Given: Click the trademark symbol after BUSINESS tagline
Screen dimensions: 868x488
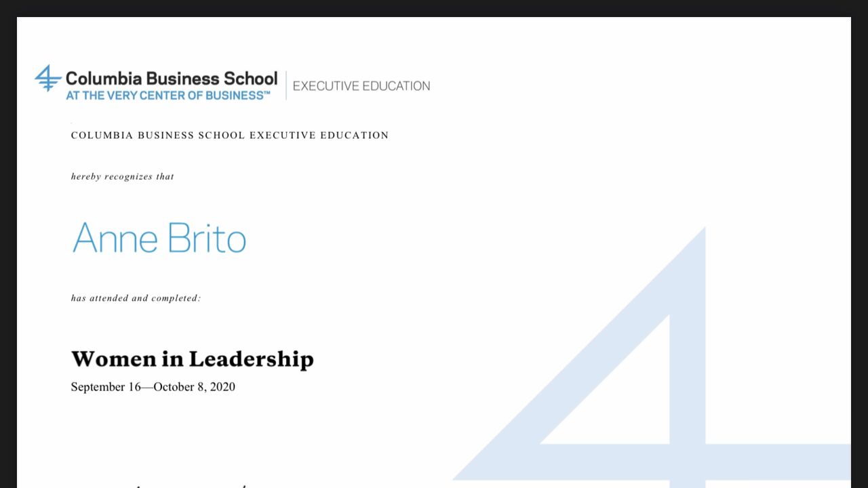Looking at the screenshot, I should click(267, 93).
